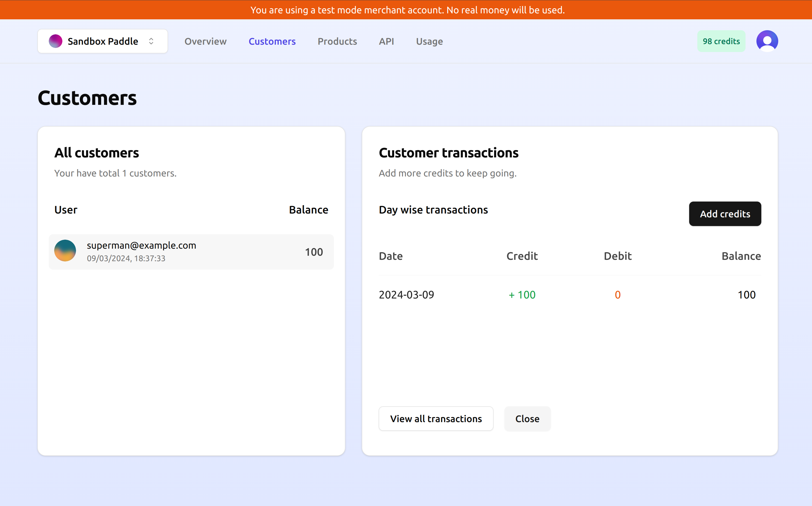This screenshot has width=812, height=506.
Task: Go to the Overview tab
Action: (x=205, y=41)
